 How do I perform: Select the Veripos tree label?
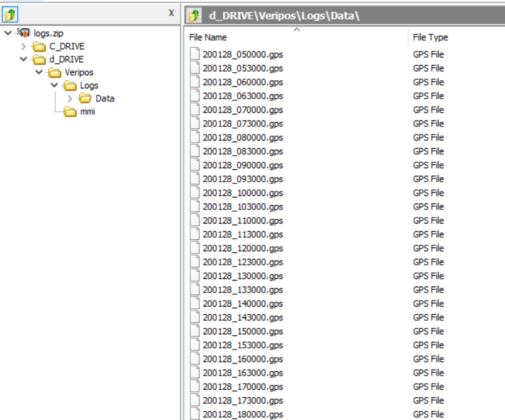pos(79,73)
